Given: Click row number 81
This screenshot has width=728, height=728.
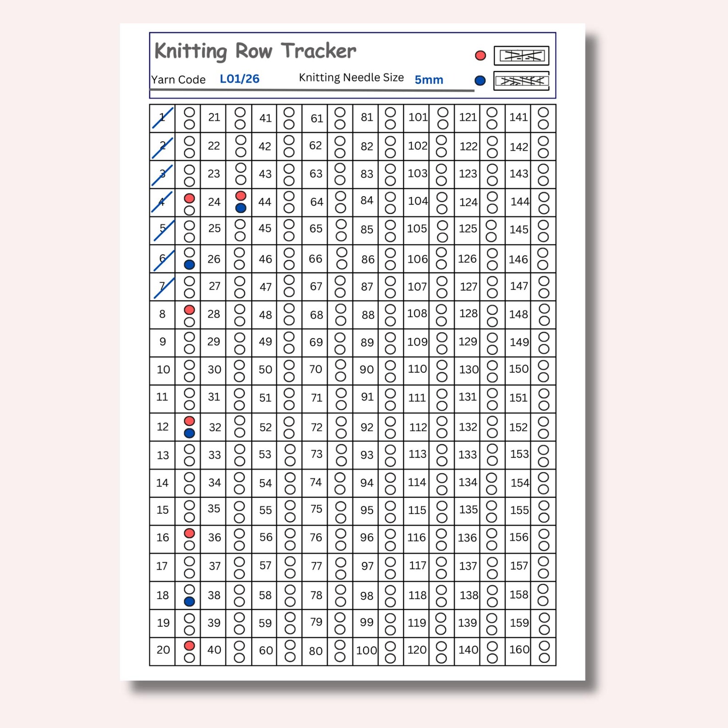Looking at the screenshot, I should (367, 117).
